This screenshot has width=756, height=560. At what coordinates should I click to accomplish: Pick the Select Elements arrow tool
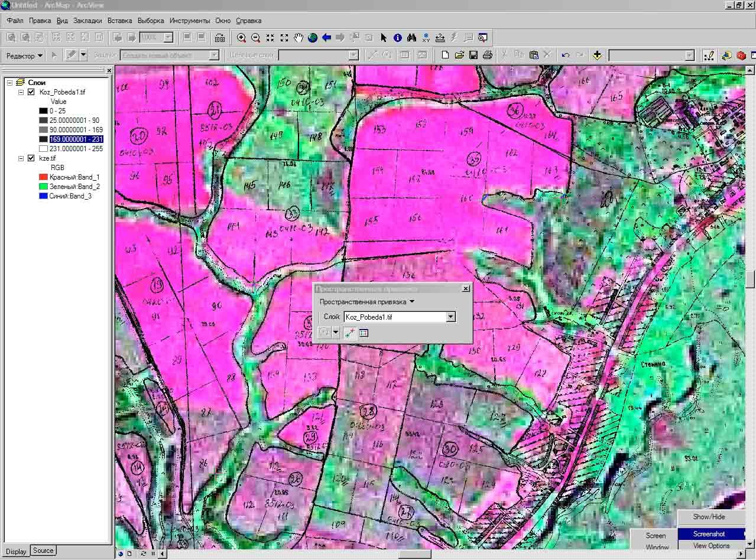[384, 38]
